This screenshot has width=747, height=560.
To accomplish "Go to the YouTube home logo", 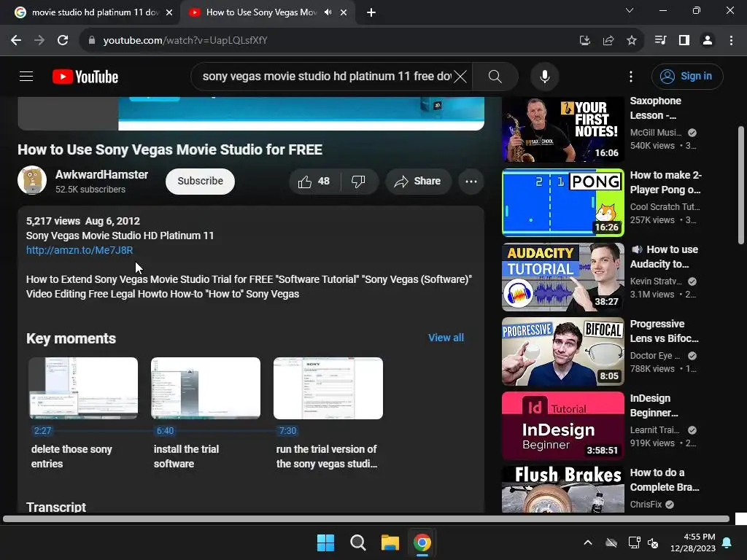I will click(x=85, y=76).
